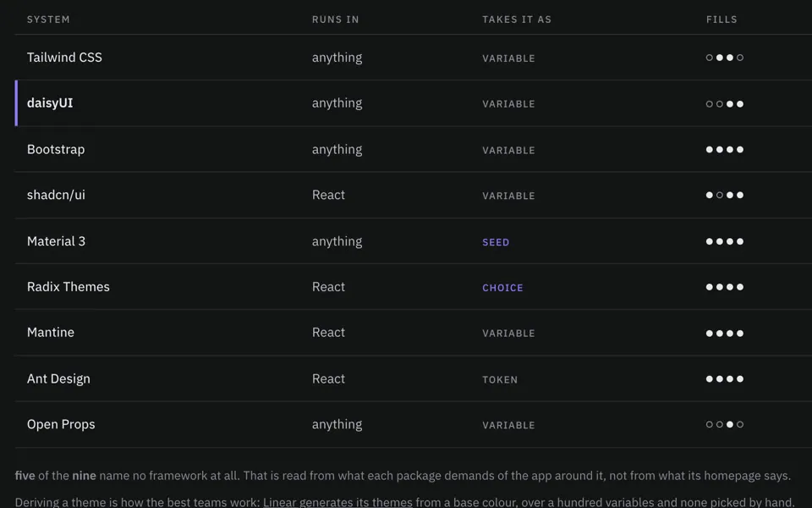
Task: Open the Linear generates its themes link
Action: click(x=337, y=502)
